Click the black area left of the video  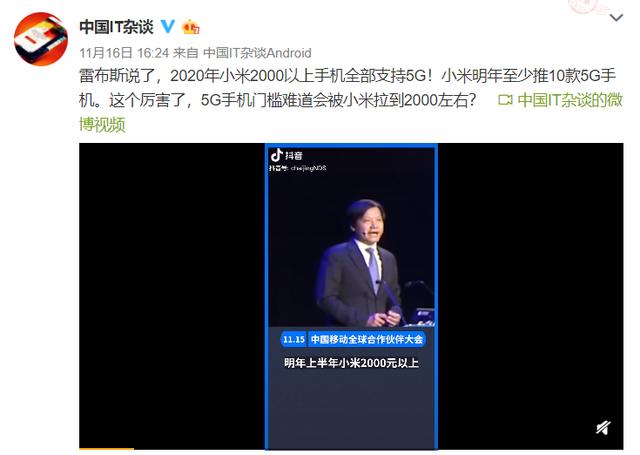(172, 296)
